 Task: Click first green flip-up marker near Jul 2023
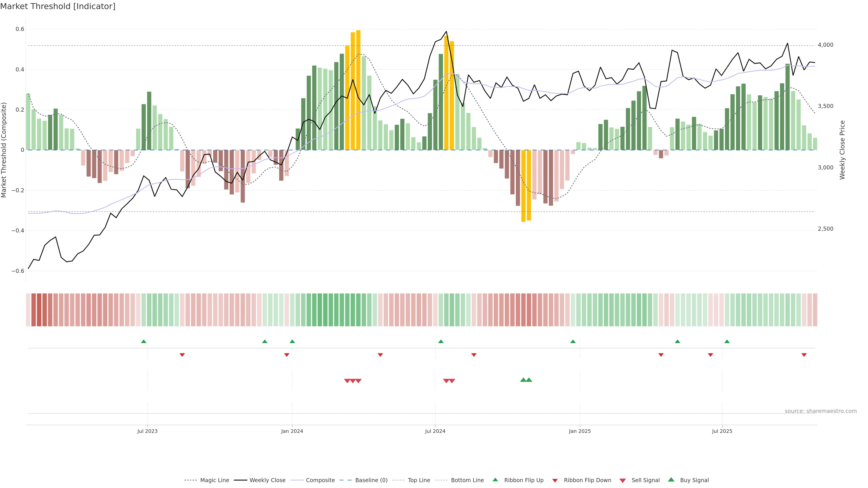[144, 342]
